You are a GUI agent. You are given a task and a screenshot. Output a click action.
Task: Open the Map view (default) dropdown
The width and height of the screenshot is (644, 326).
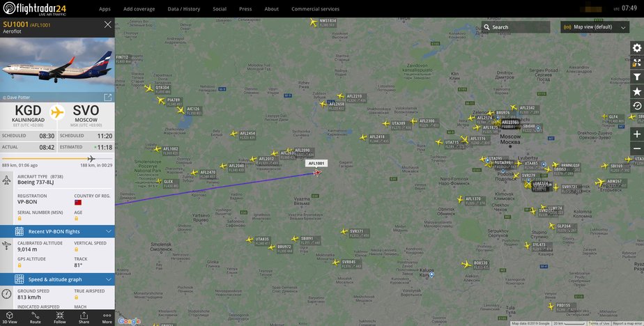pos(595,27)
